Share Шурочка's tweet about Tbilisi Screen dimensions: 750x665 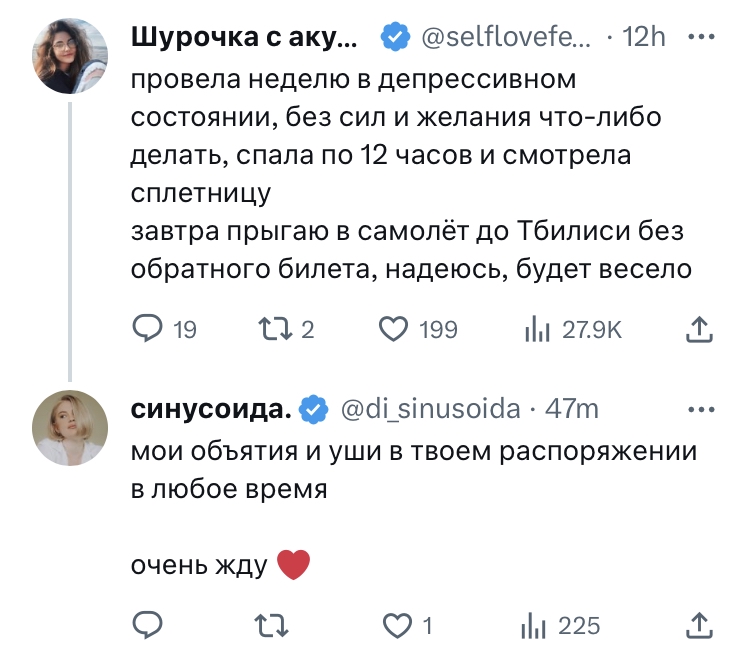tap(701, 329)
